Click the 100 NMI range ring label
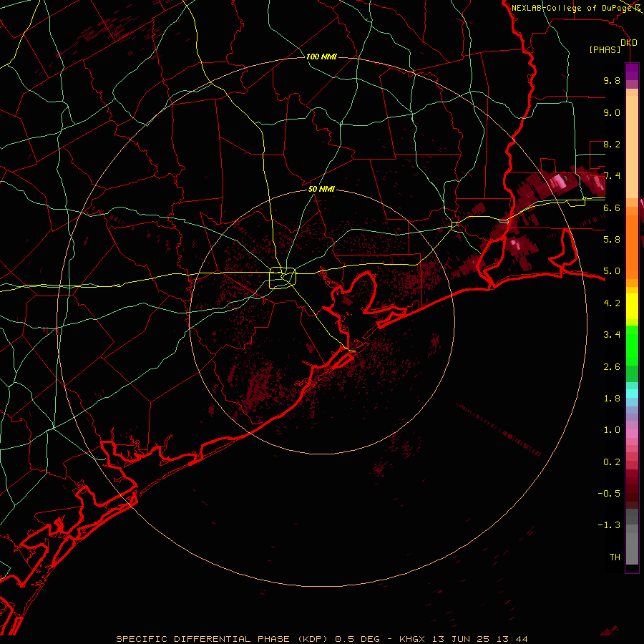644x644 pixels. (x=321, y=57)
